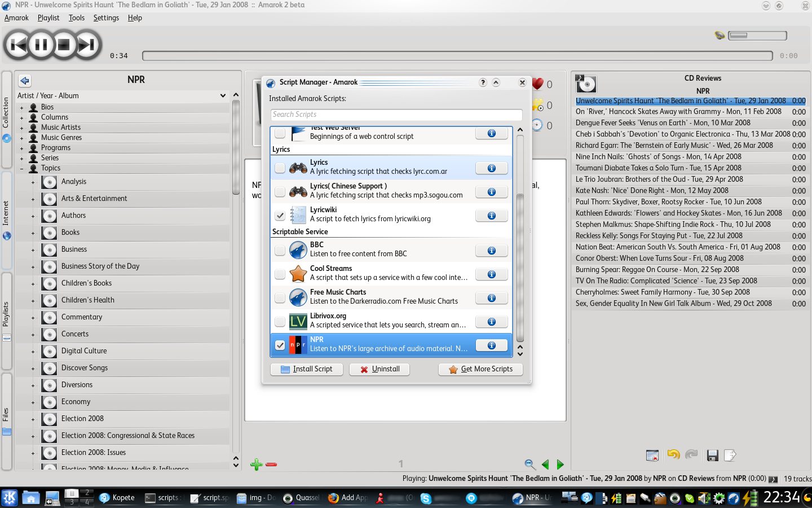Skip to next track button

87,45
